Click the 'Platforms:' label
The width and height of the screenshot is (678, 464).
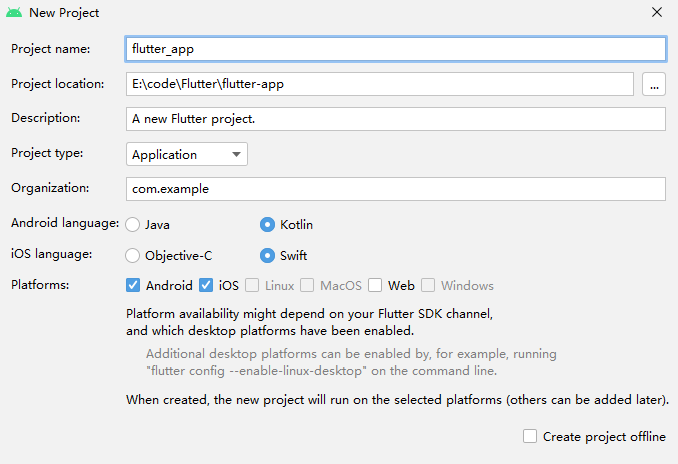coord(40,285)
